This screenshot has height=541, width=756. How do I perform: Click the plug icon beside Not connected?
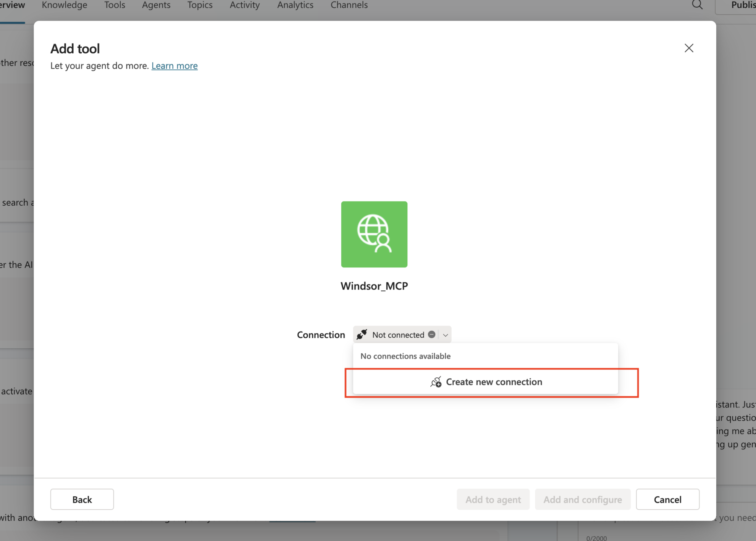(362, 335)
